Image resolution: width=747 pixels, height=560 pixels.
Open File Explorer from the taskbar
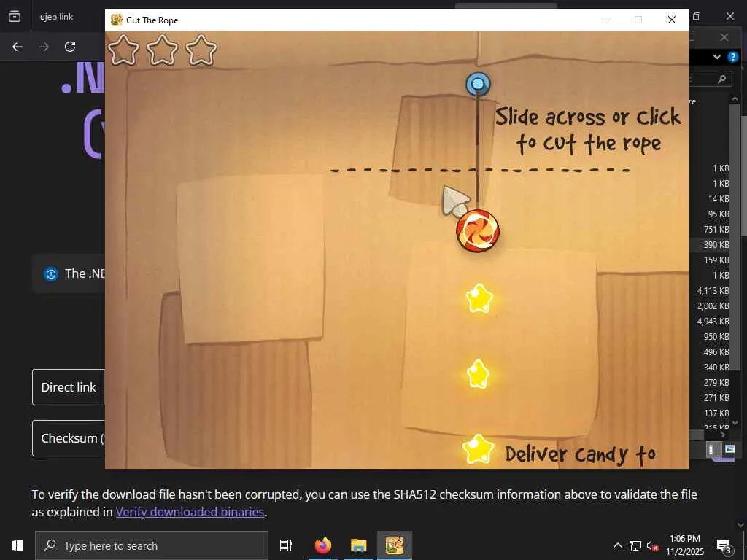pyautogui.click(x=359, y=545)
